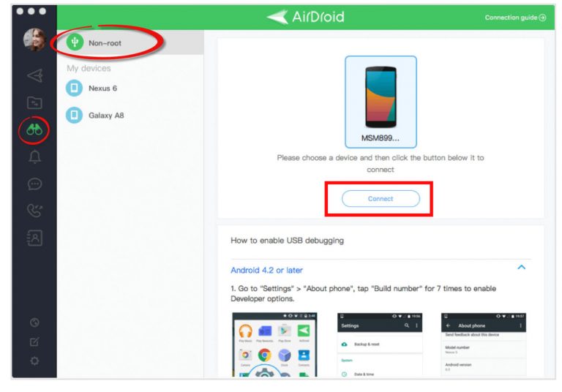Open the Connection guide link
Image resolution: width=562 pixels, height=392 pixels.
pos(515,18)
